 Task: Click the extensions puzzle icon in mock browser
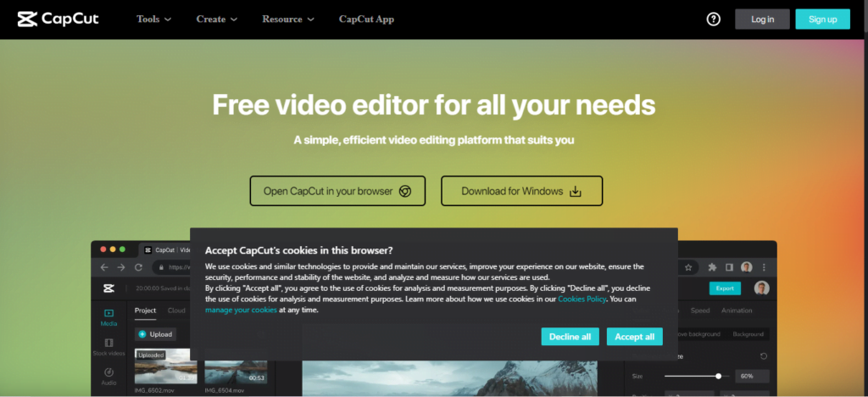[712, 267]
